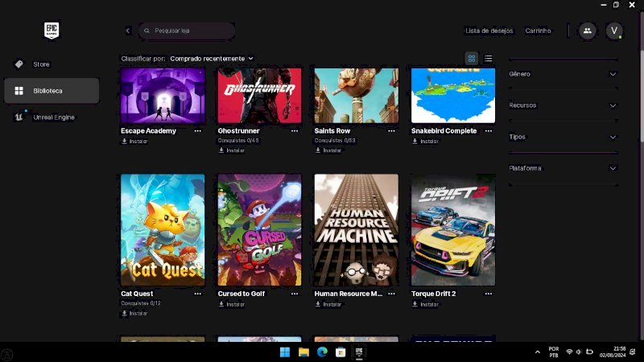Open the friends list icon

tap(588, 31)
